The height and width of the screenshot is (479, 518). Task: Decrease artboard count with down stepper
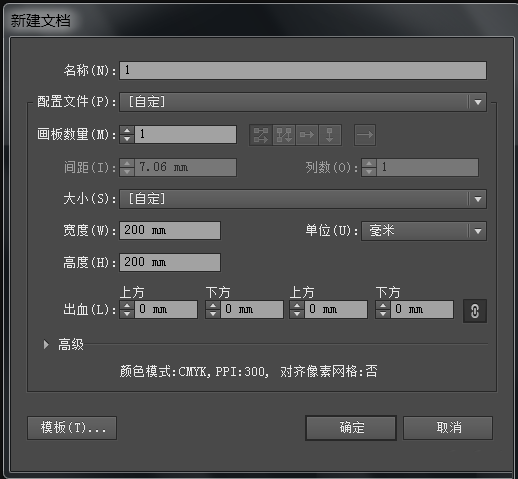(x=127, y=139)
